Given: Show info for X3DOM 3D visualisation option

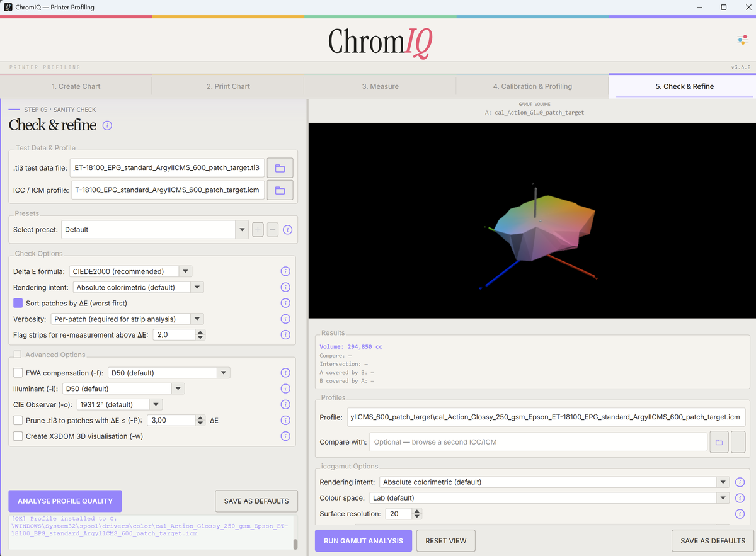Looking at the screenshot, I should (x=285, y=436).
